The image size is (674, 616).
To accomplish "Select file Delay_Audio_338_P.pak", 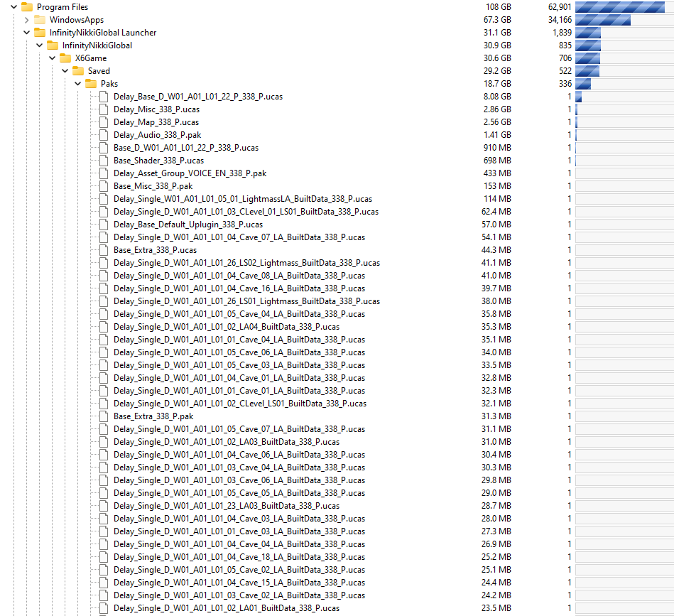I will click(x=158, y=135).
